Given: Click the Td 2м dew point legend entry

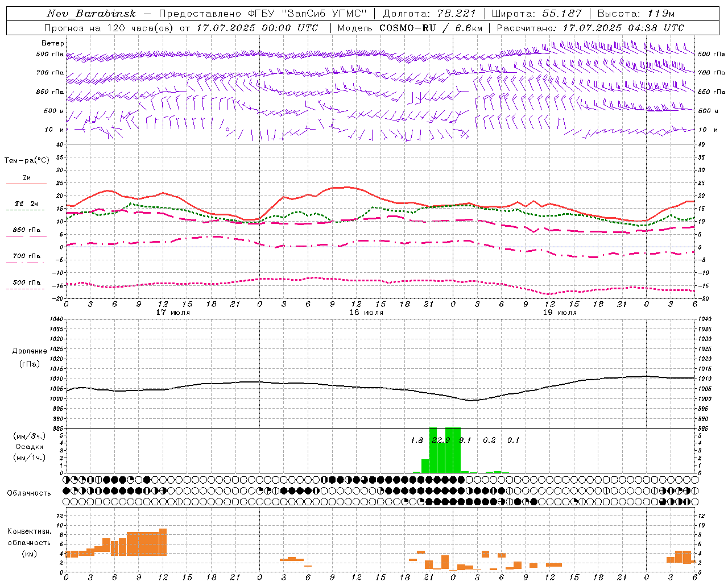Looking at the screenshot, I should pos(27,203).
